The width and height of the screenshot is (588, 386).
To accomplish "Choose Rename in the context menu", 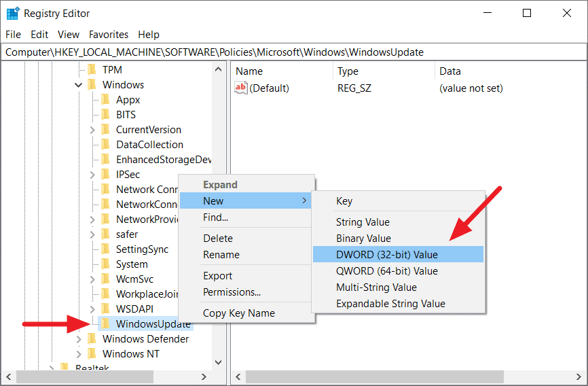I will [246, 255].
